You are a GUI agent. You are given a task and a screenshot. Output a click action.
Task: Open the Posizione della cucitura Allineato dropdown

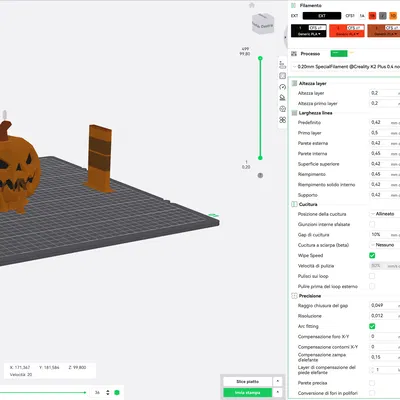pos(385,214)
